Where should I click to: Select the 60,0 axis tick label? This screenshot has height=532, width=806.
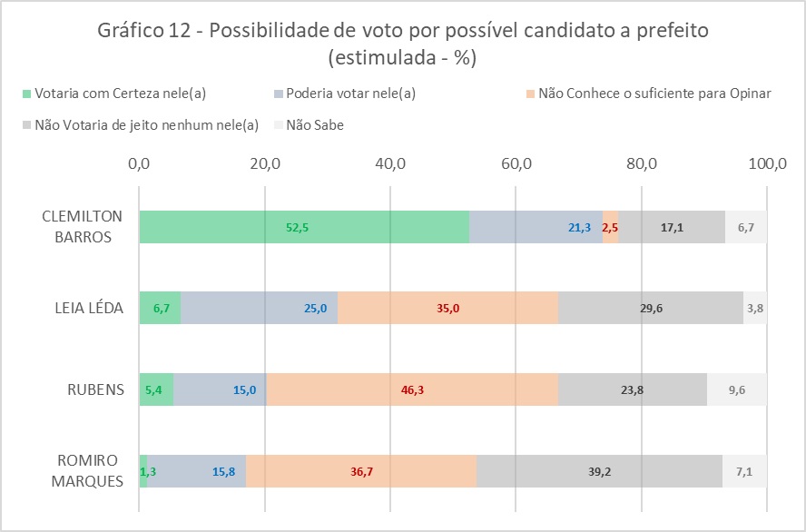[516, 164]
